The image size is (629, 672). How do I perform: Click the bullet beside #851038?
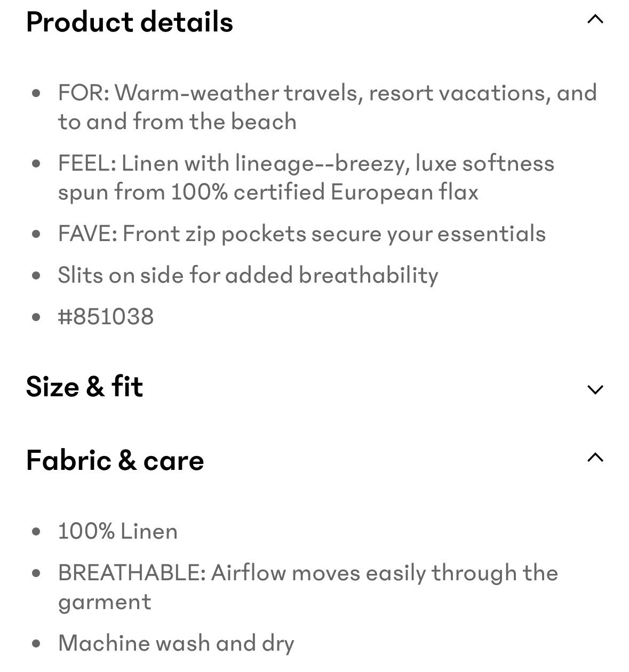(36, 317)
